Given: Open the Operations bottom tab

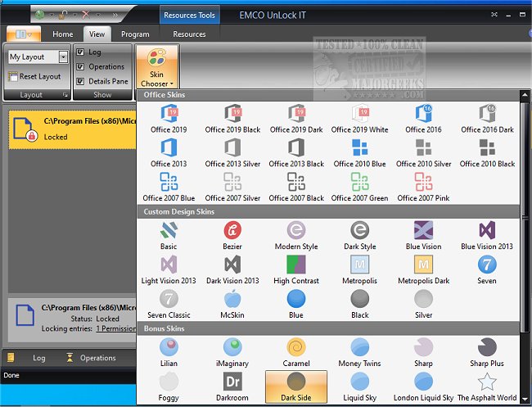Looking at the screenshot, I should (x=91, y=358).
